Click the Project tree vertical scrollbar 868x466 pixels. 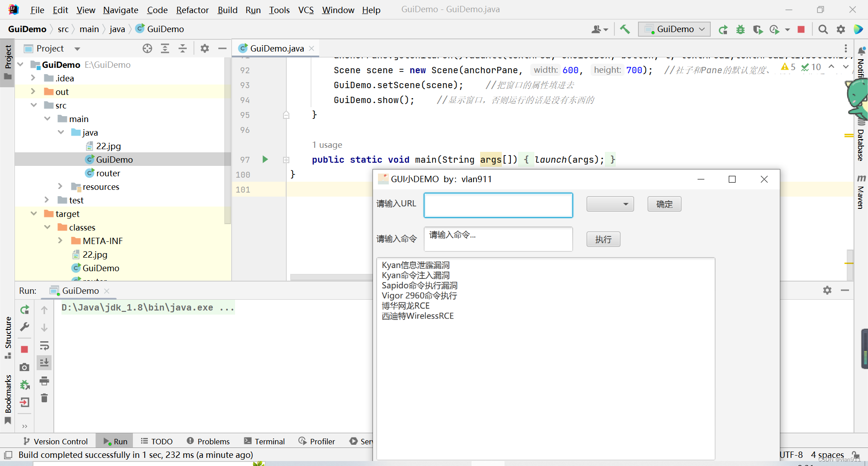tap(227, 140)
